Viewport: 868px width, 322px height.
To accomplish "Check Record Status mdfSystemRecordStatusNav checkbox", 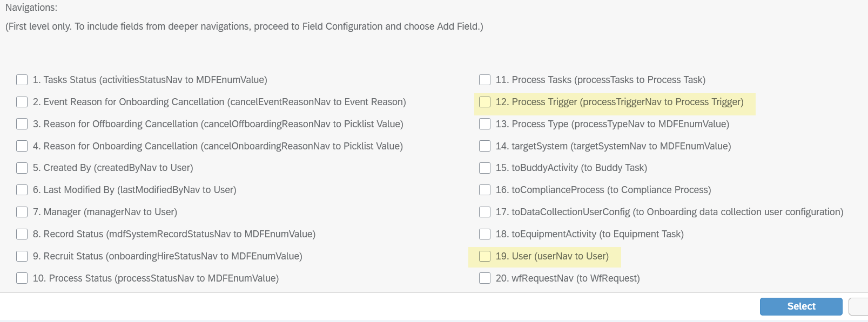I will pyautogui.click(x=22, y=234).
